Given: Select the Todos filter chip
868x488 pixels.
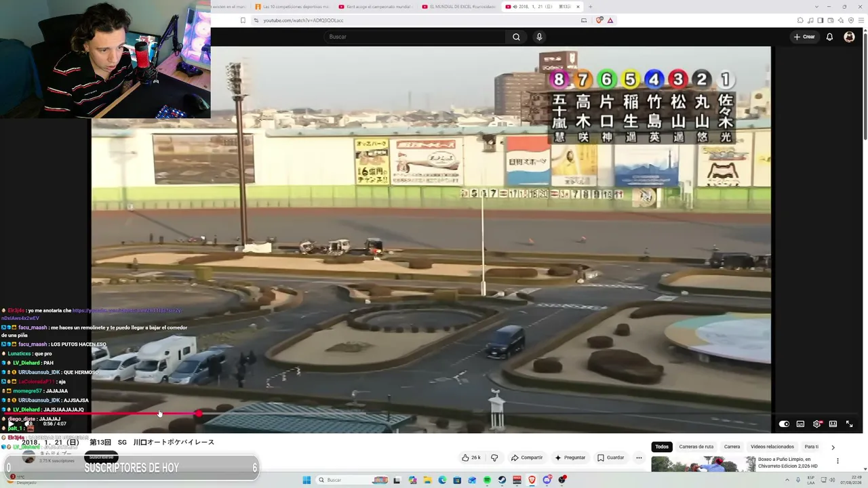Looking at the screenshot, I should coord(662,447).
